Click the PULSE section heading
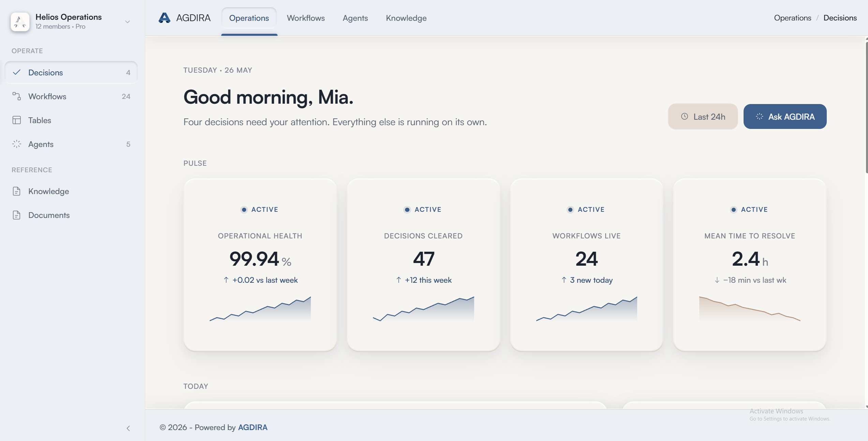The image size is (868, 441). [x=195, y=163]
